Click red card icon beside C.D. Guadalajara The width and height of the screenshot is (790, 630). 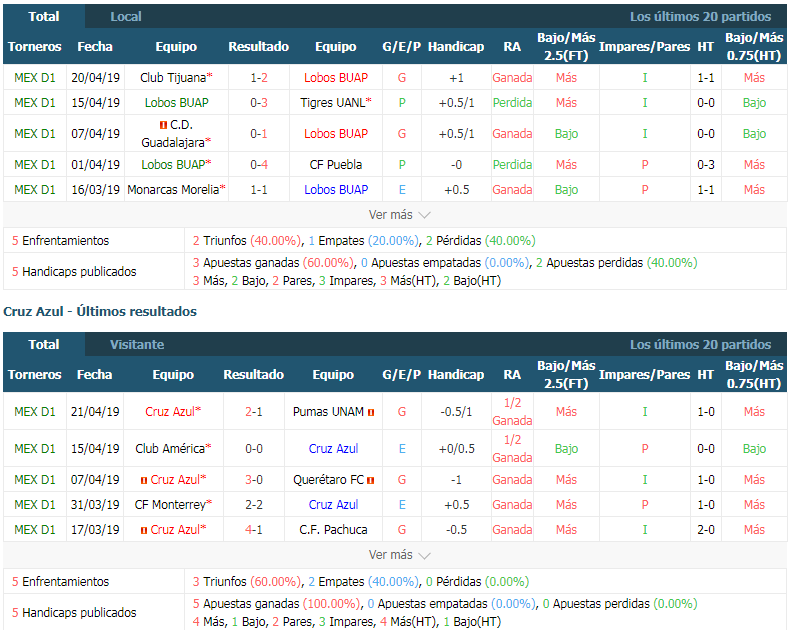pyautogui.click(x=163, y=124)
